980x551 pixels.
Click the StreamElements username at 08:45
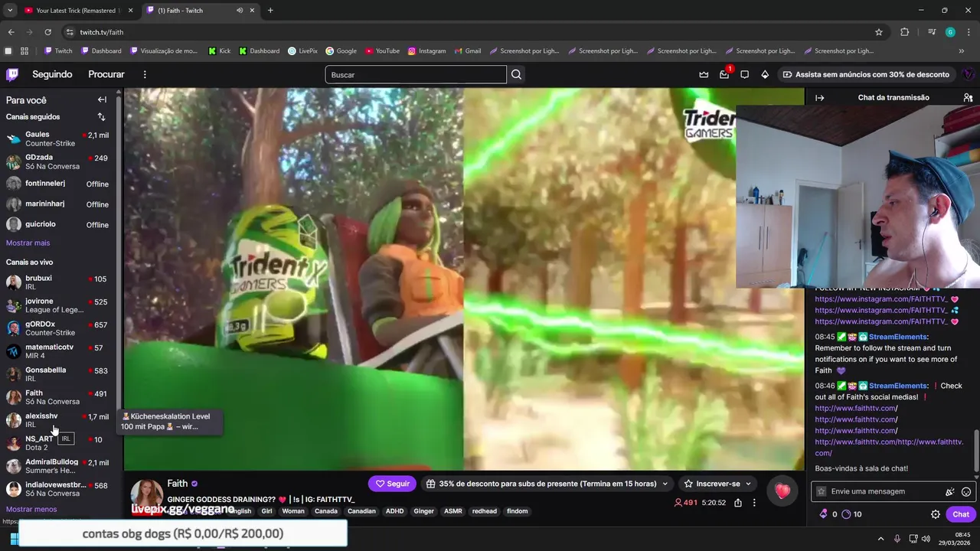pos(898,337)
